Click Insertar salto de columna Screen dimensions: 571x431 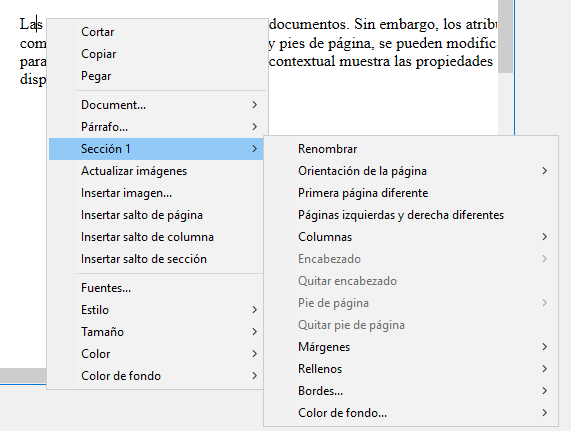(x=156, y=237)
